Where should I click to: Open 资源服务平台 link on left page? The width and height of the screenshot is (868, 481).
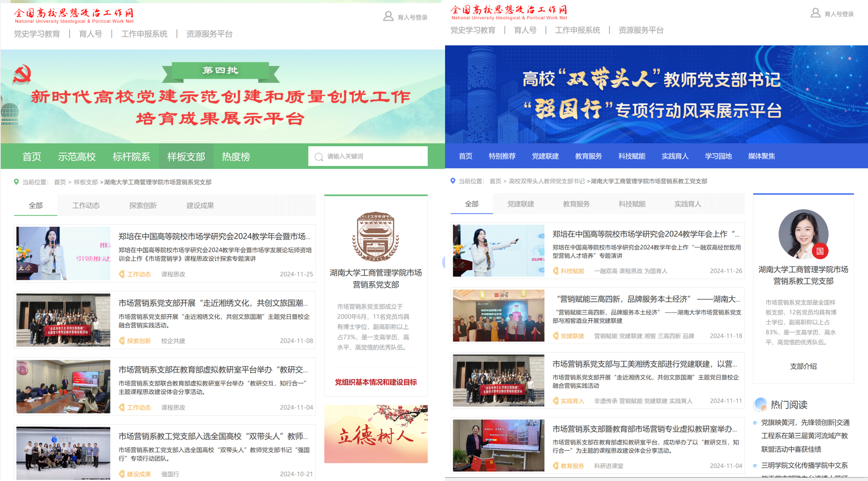point(209,34)
